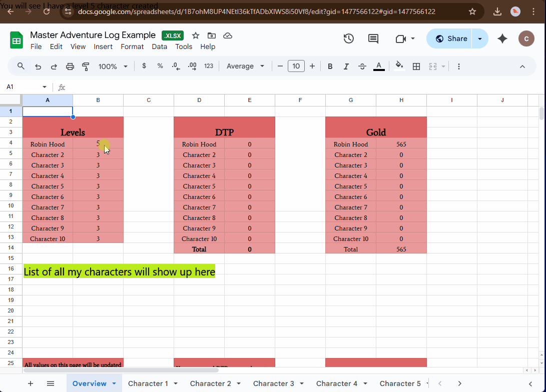
Task: Undo the last action
Action: 38,66
